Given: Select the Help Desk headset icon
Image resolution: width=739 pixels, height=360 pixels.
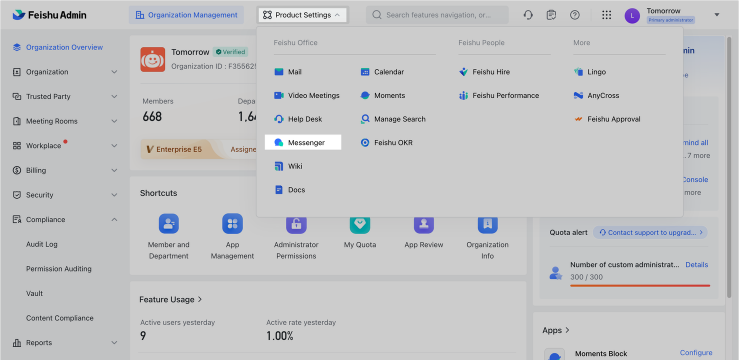Looking at the screenshot, I should [279, 119].
